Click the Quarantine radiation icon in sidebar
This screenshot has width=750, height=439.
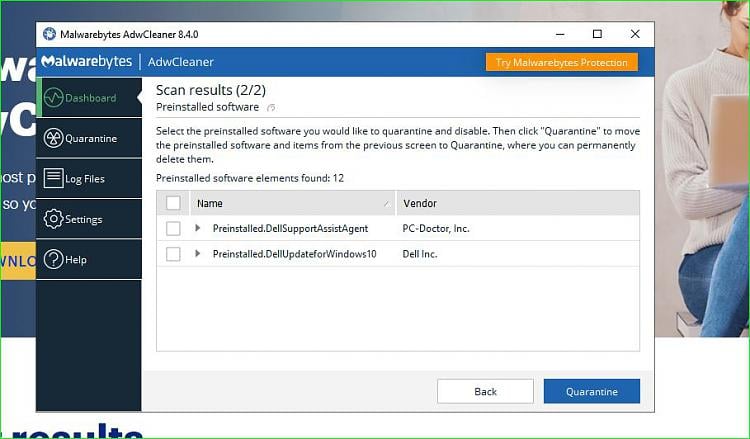tap(53, 138)
